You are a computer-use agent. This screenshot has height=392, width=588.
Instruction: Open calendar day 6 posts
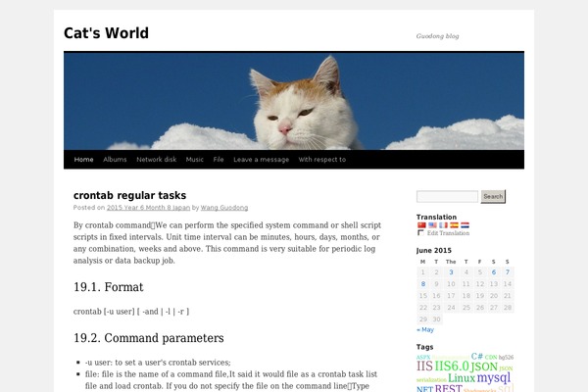(494, 272)
